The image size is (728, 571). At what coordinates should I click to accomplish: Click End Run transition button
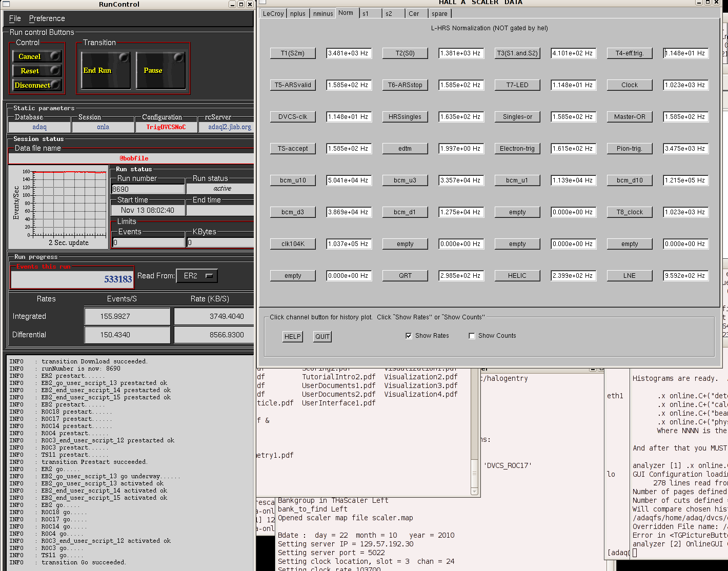(106, 70)
